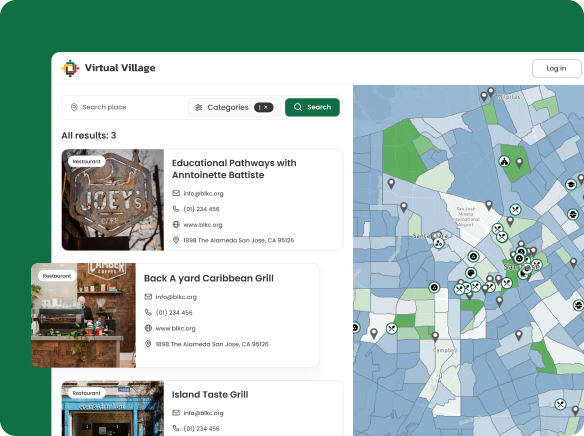The height and width of the screenshot is (436, 584).
Task: Click phone icon in Educational Pathways card
Action: pyautogui.click(x=176, y=209)
